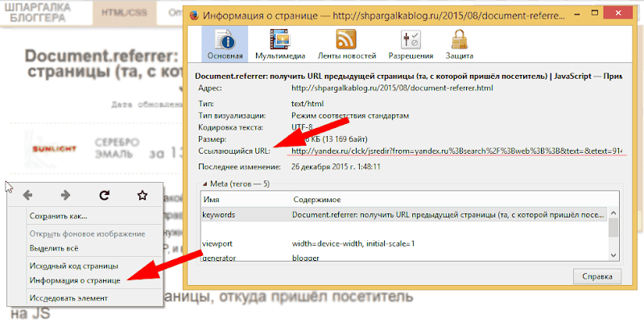Open the HTML/CSS tab on the blog page
The width and height of the screenshot is (644, 331).
[125, 13]
